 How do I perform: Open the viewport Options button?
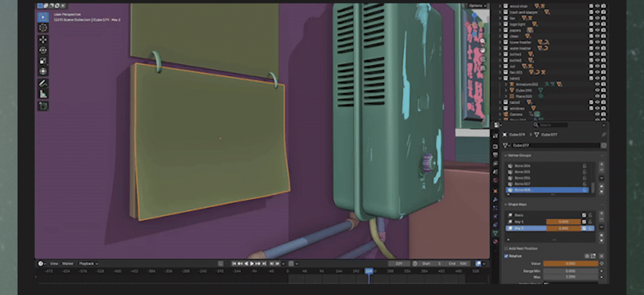(477, 6)
